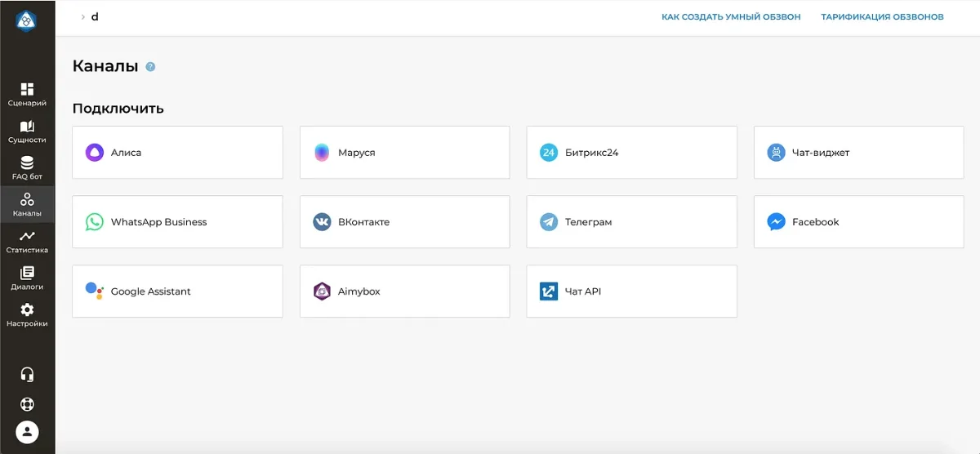Connect the Чат API channel card
980x454 pixels.
(x=631, y=292)
